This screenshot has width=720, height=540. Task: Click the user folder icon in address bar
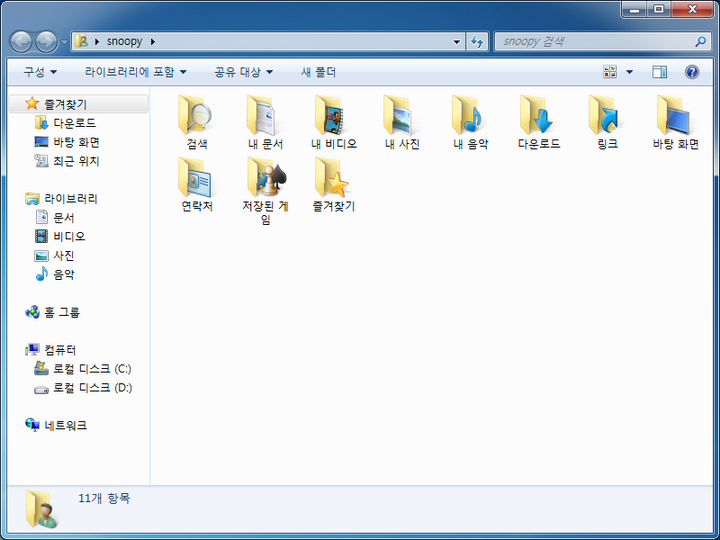(81, 41)
